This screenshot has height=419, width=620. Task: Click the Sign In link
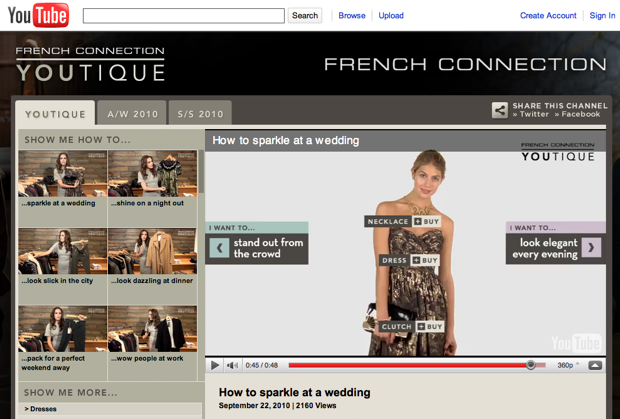602,16
